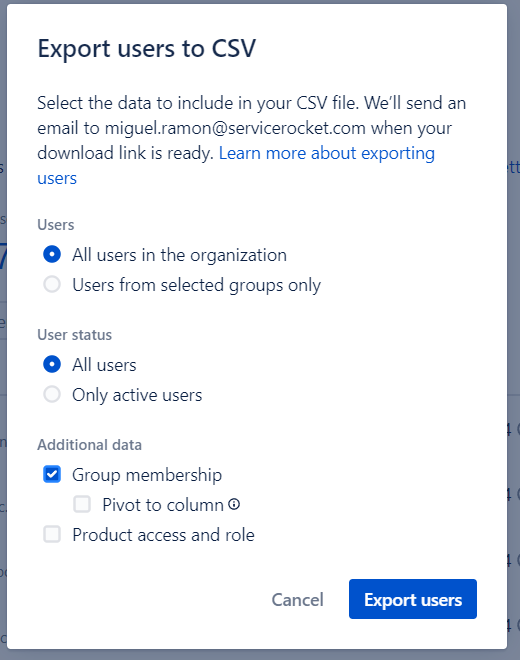
Task: Uncheck the Group membership checkbox
Action: click(52, 474)
